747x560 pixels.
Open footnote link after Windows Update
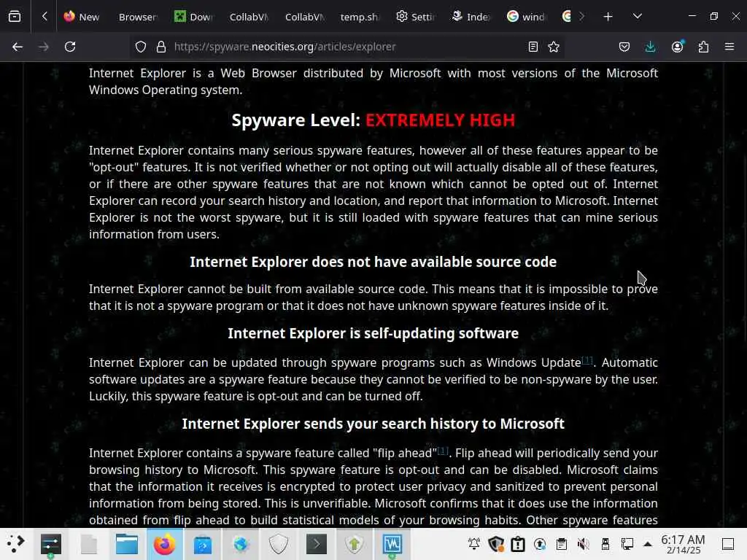pyautogui.click(x=587, y=360)
